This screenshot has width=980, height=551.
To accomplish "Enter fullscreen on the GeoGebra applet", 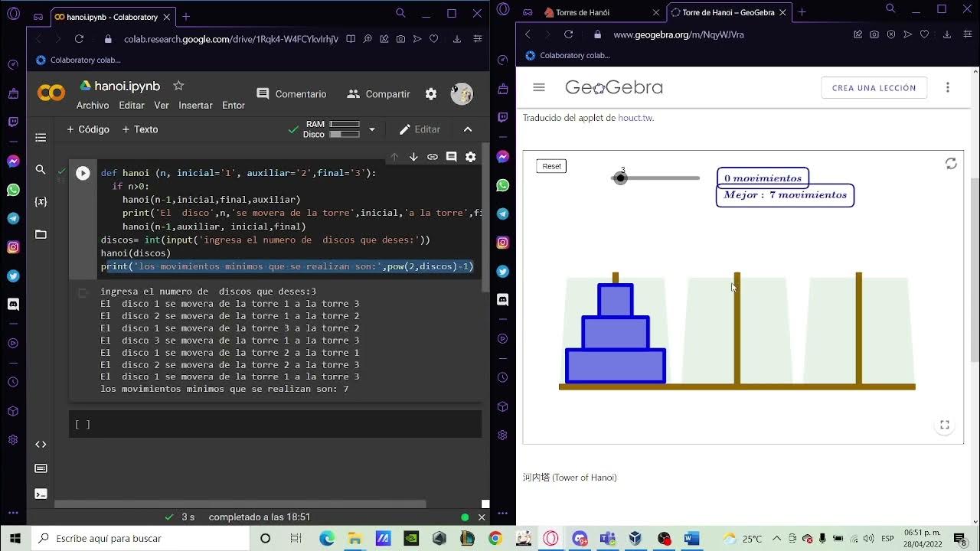I will (x=945, y=425).
